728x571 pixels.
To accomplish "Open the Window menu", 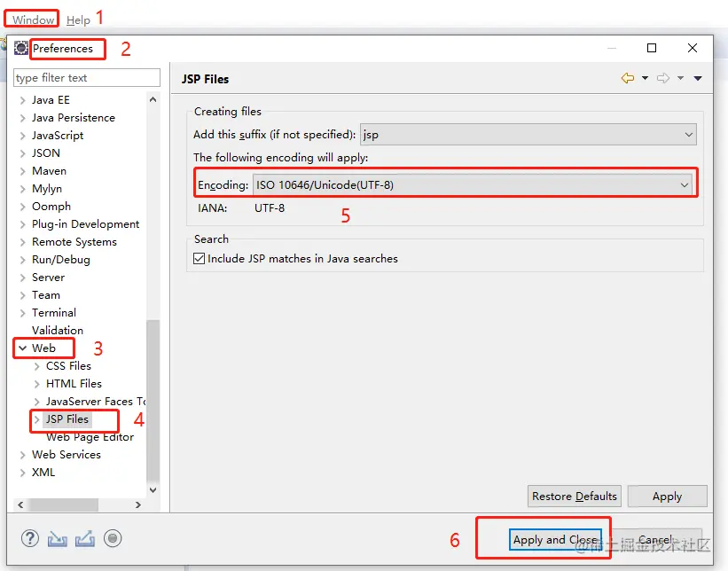I will 33,20.
